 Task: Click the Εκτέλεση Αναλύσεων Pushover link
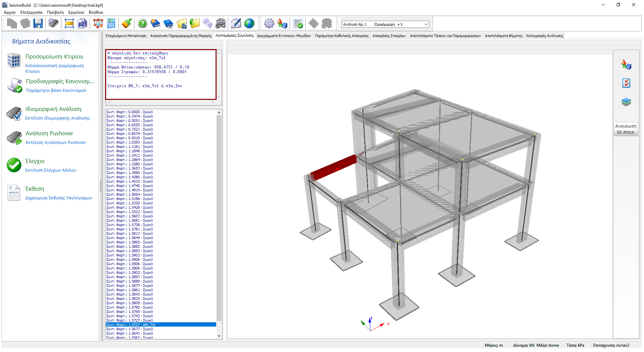click(x=56, y=143)
